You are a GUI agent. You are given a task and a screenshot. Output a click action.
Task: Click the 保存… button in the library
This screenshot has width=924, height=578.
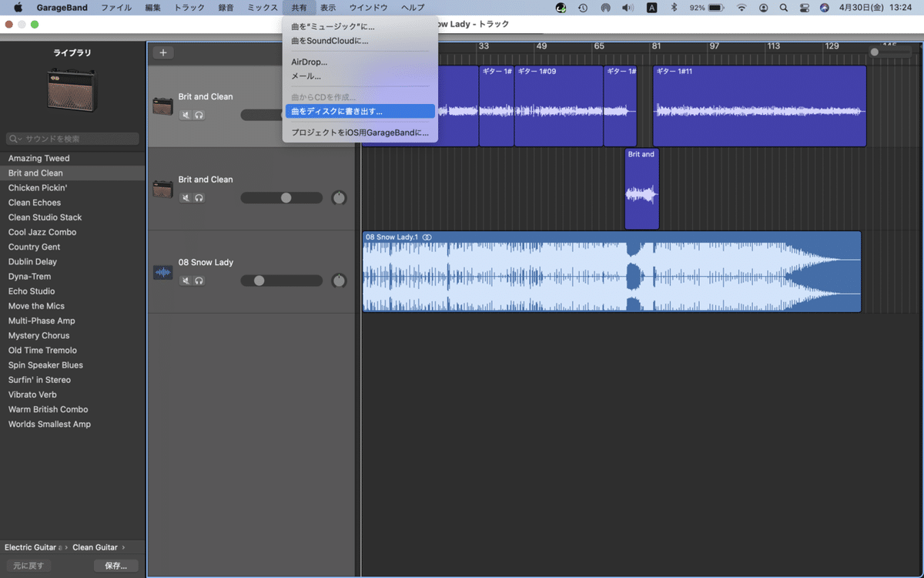tap(116, 566)
